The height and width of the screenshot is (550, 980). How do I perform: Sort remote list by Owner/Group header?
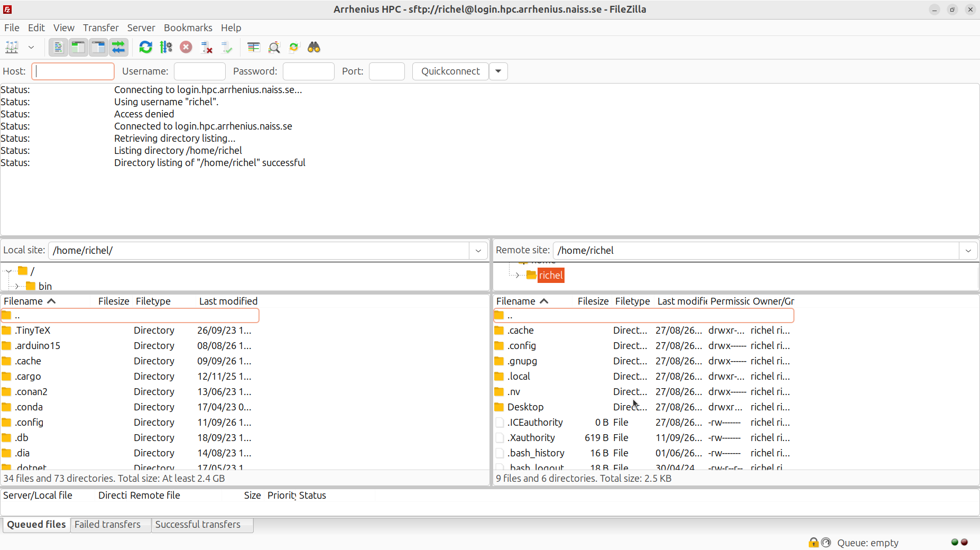coord(773,301)
